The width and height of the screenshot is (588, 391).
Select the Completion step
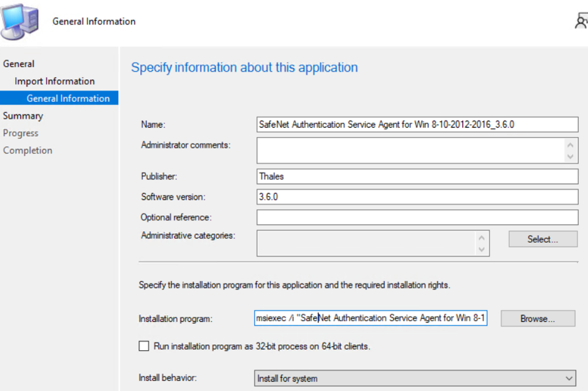28,150
